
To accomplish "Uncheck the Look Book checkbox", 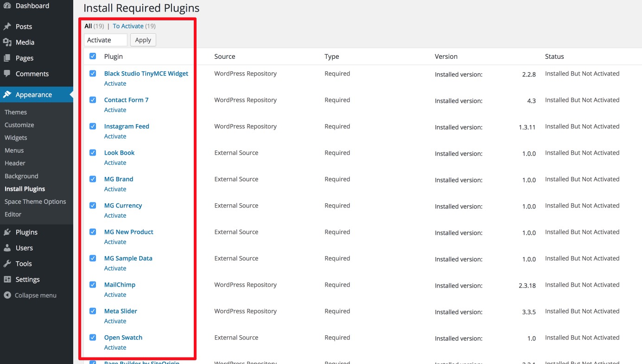I will [x=93, y=152].
